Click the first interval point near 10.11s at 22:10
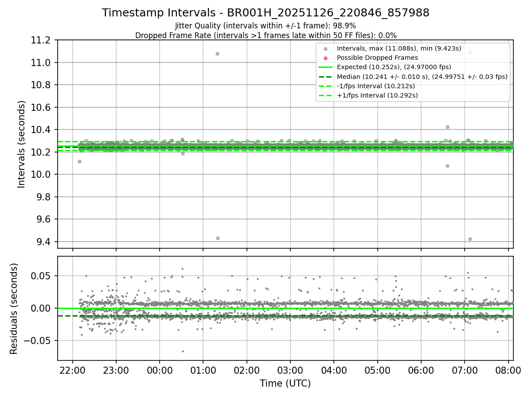This screenshot has height=399, width=532. coord(79,161)
